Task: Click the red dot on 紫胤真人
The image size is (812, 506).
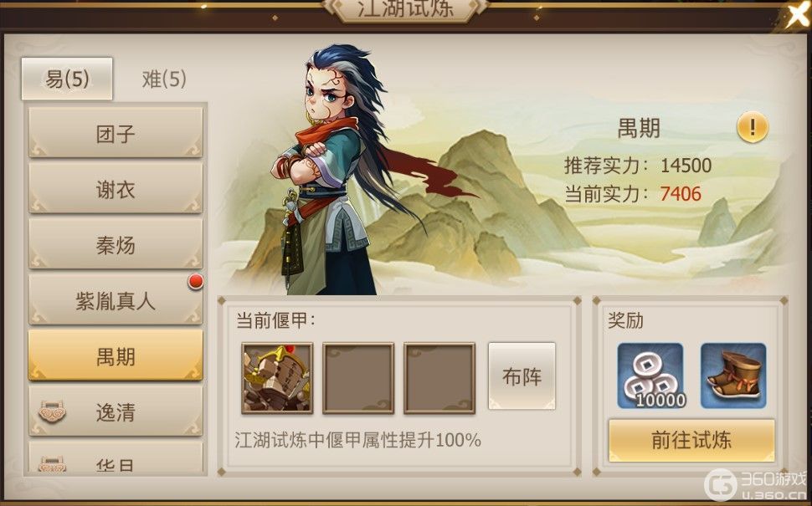Action: (x=195, y=282)
